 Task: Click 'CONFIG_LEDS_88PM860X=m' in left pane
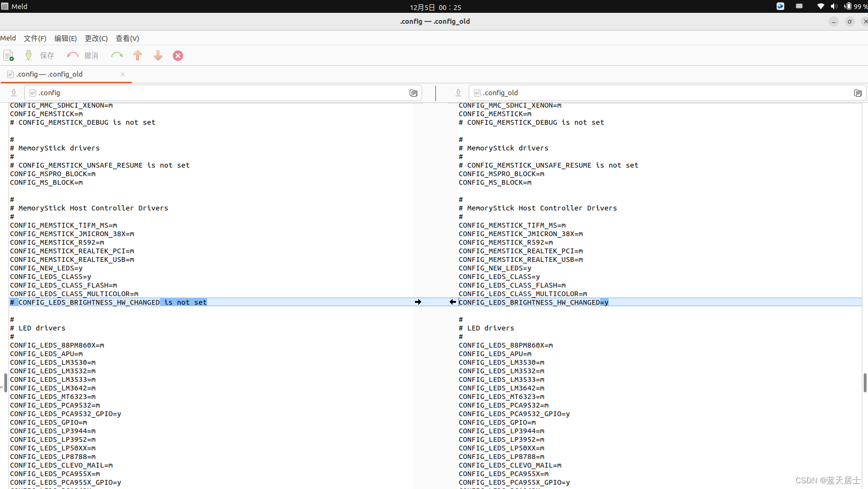[x=57, y=345]
